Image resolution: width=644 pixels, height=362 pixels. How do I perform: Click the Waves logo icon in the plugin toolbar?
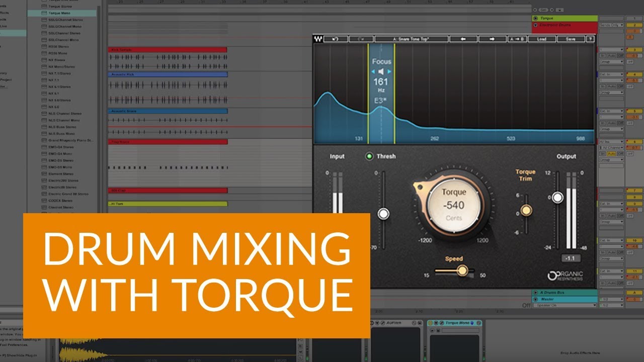tap(318, 39)
